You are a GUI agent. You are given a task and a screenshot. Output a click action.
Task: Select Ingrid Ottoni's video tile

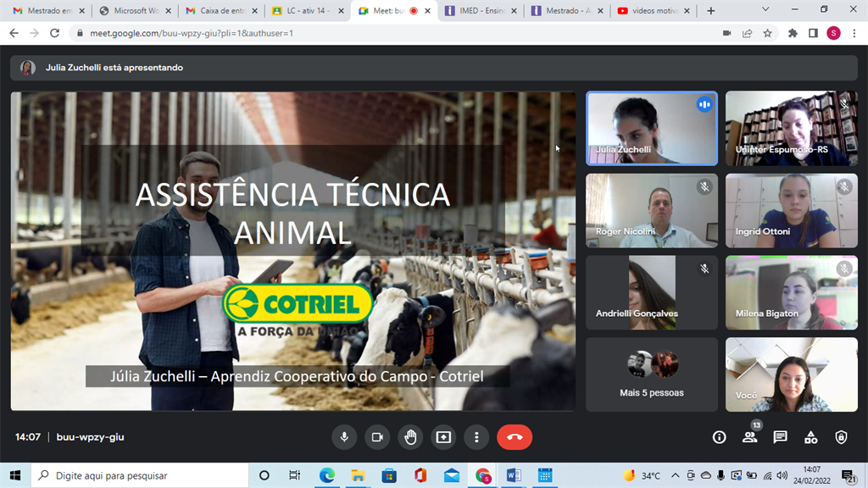point(791,210)
